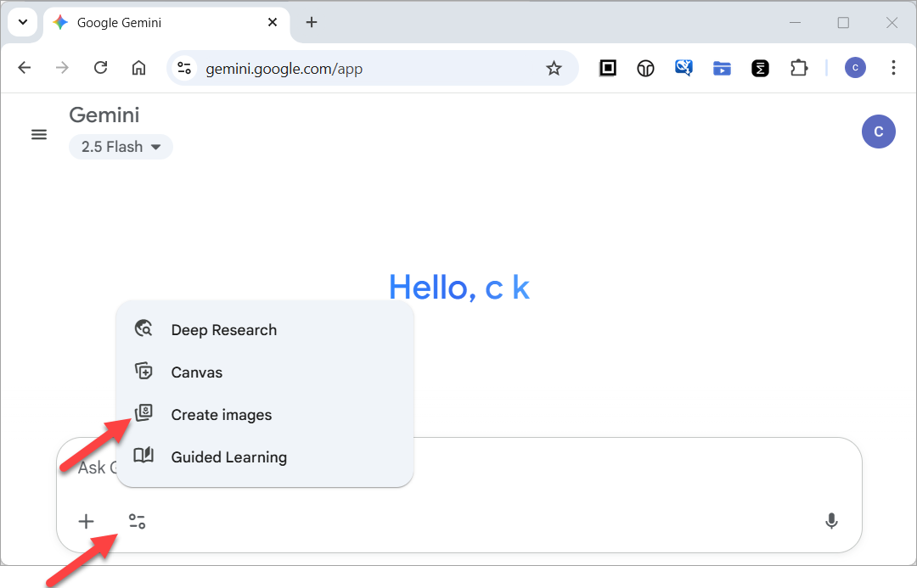Open the browser home page

click(x=138, y=68)
